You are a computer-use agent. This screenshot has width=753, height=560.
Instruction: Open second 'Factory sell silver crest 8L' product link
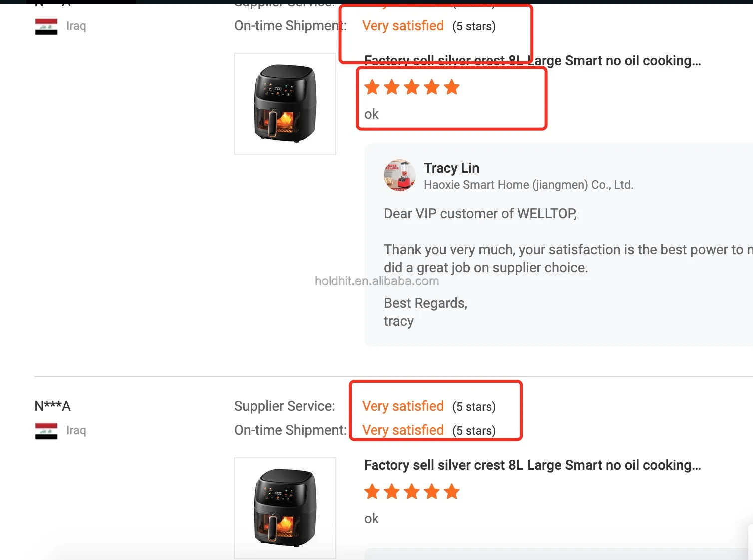pyautogui.click(x=532, y=465)
